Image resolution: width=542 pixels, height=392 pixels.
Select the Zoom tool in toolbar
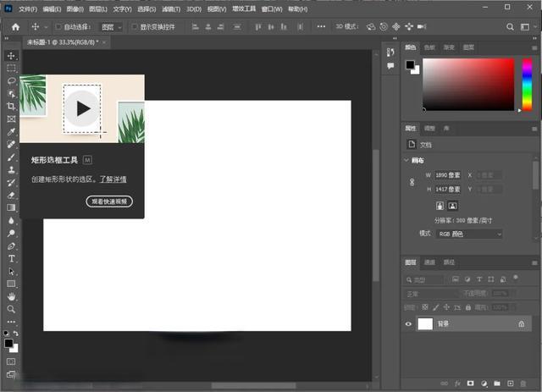(x=11, y=309)
